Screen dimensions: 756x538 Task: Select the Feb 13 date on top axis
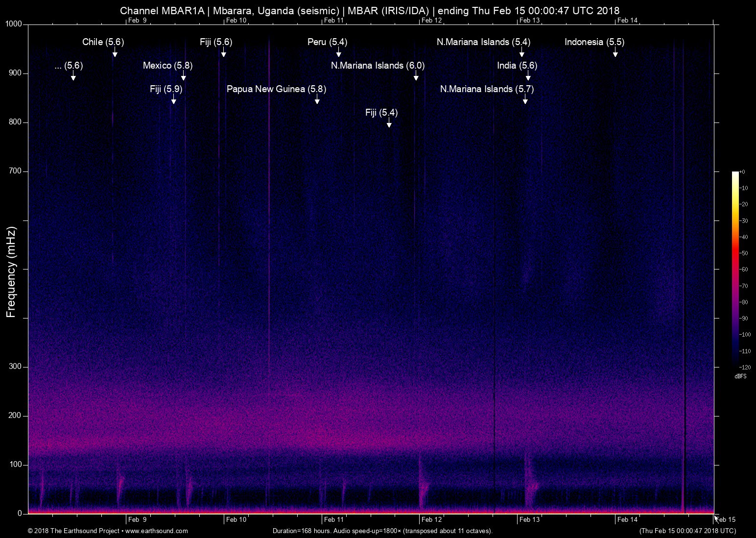(x=529, y=20)
